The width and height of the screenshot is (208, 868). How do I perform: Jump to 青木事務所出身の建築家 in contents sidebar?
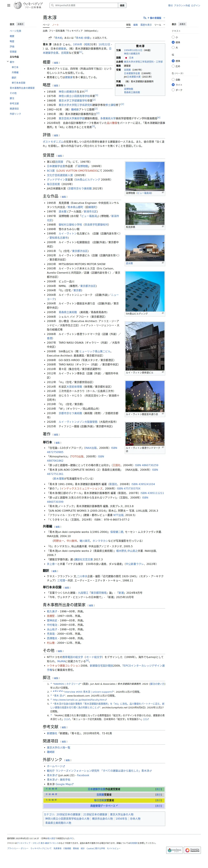pos(22,88)
